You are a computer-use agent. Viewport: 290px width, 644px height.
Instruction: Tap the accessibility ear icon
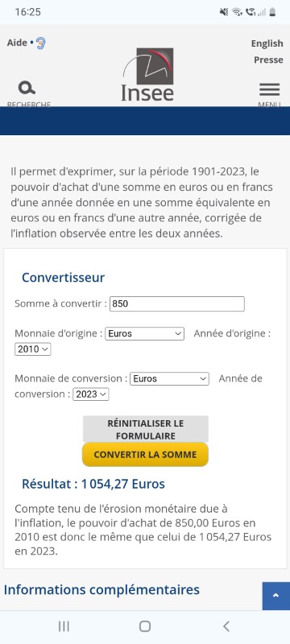click(x=40, y=43)
